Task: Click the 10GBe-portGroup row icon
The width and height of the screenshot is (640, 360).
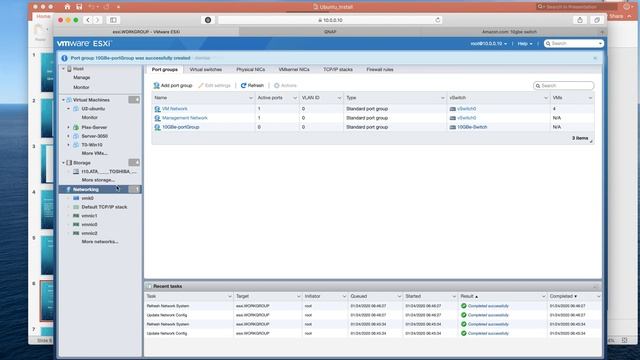Action: coord(157,127)
